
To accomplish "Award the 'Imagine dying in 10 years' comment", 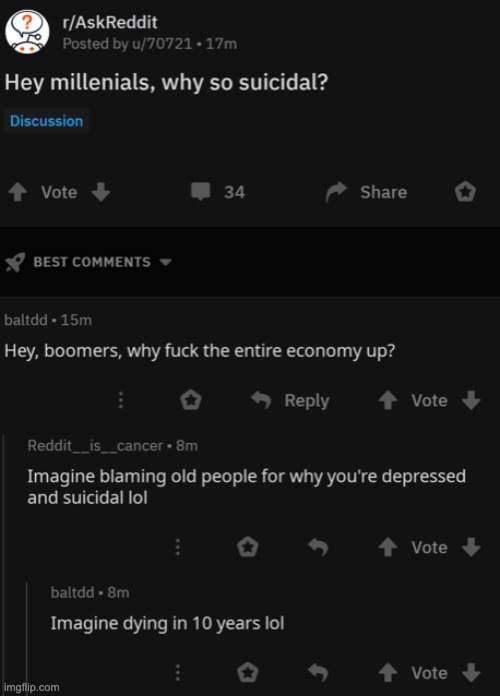I will click(248, 672).
